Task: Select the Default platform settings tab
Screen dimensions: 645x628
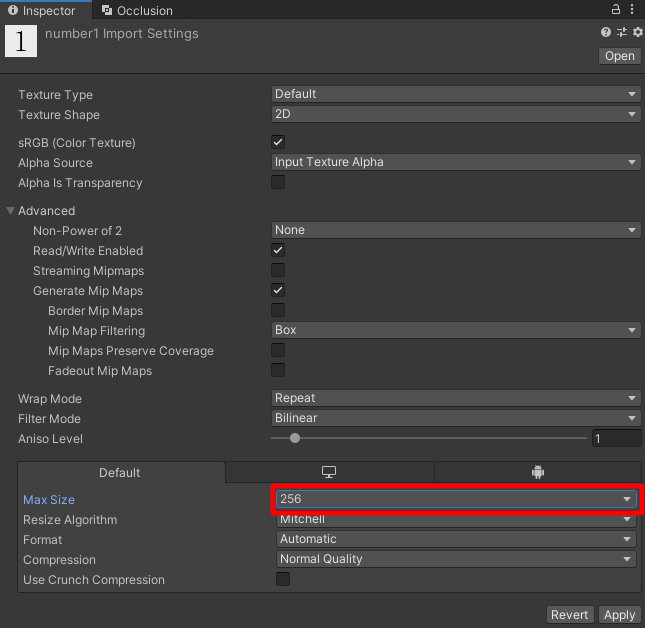Action: [120, 473]
